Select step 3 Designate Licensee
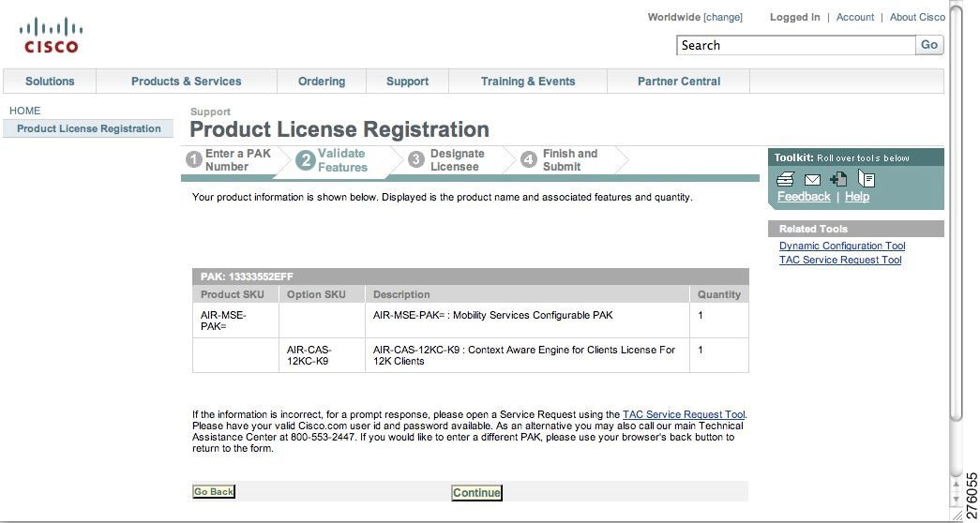Viewport: 980px width, 523px height. [446, 160]
